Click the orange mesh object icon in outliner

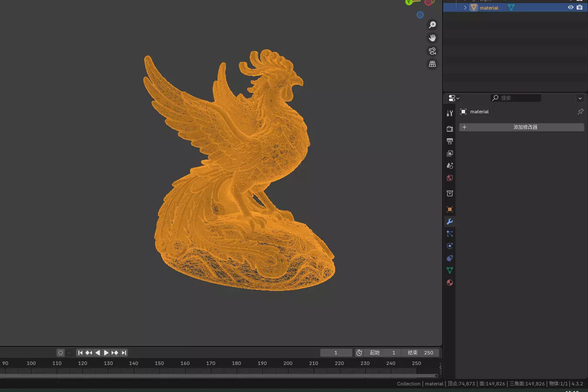(474, 8)
